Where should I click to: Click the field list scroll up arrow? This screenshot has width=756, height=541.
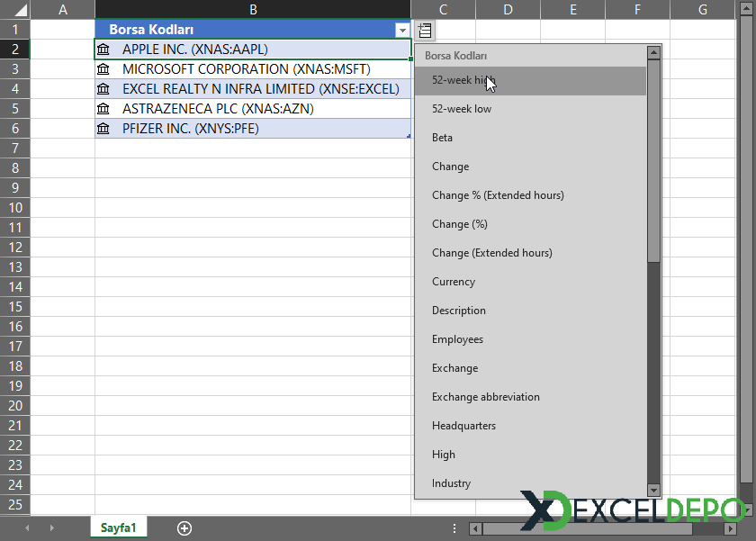coord(653,52)
